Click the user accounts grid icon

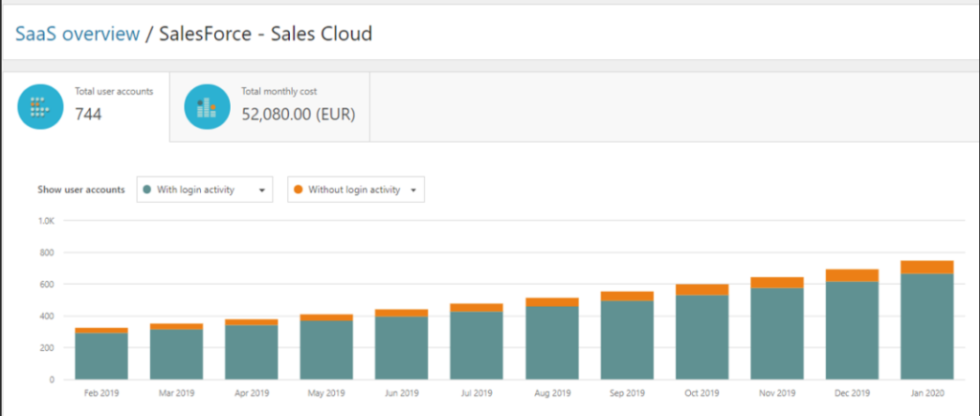click(x=40, y=107)
